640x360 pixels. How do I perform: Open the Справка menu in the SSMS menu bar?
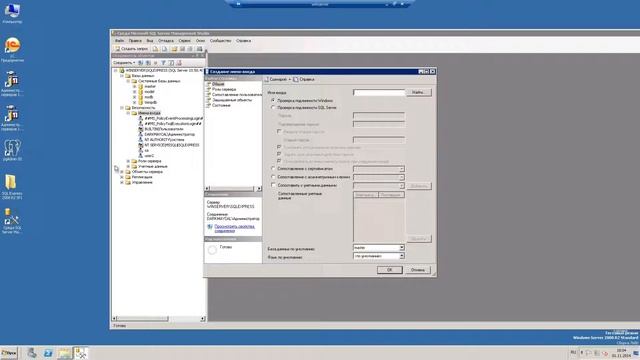(244, 41)
